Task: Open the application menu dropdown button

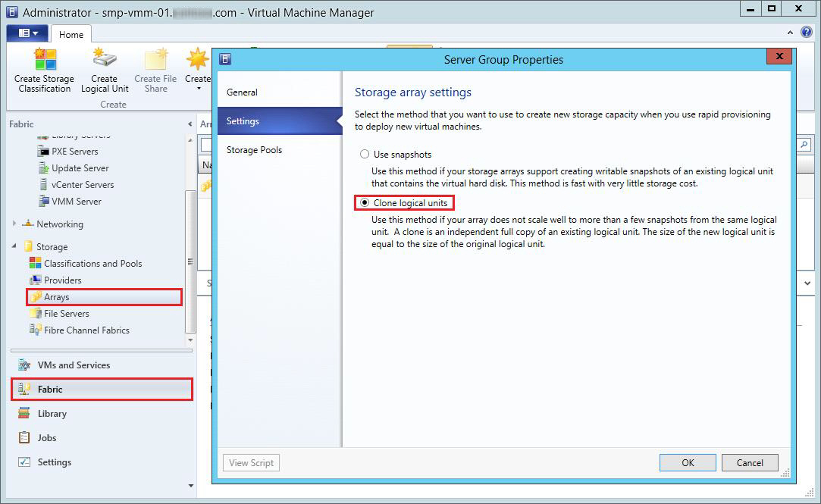Action: pos(28,33)
